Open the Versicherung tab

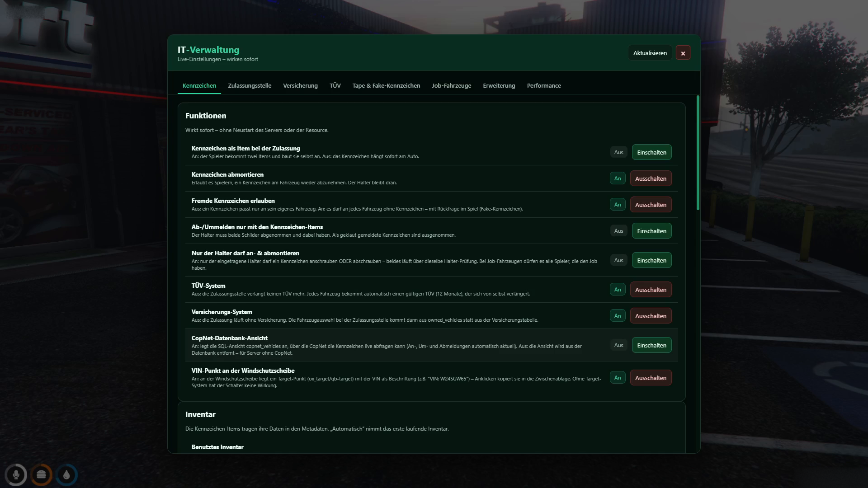[x=300, y=85]
